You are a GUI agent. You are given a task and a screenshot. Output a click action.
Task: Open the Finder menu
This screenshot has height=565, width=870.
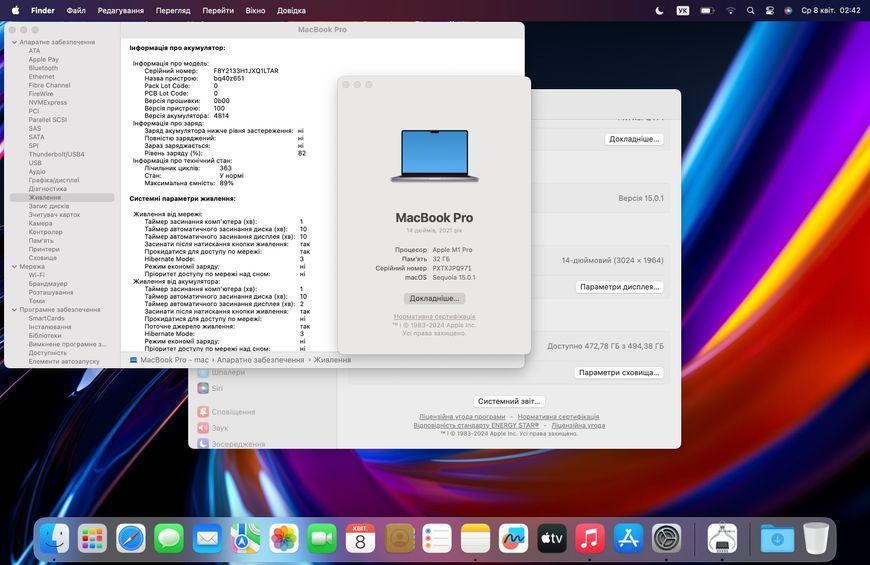tap(43, 10)
